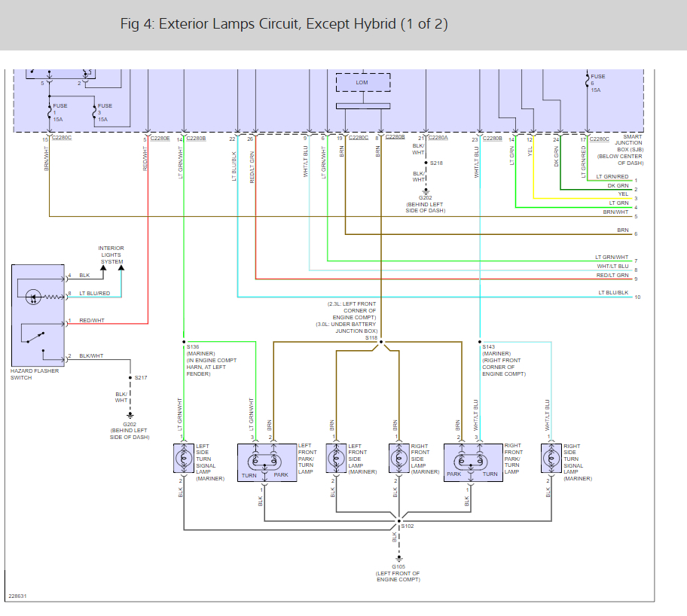Click the S118 splice dot

tap(380, 342)
